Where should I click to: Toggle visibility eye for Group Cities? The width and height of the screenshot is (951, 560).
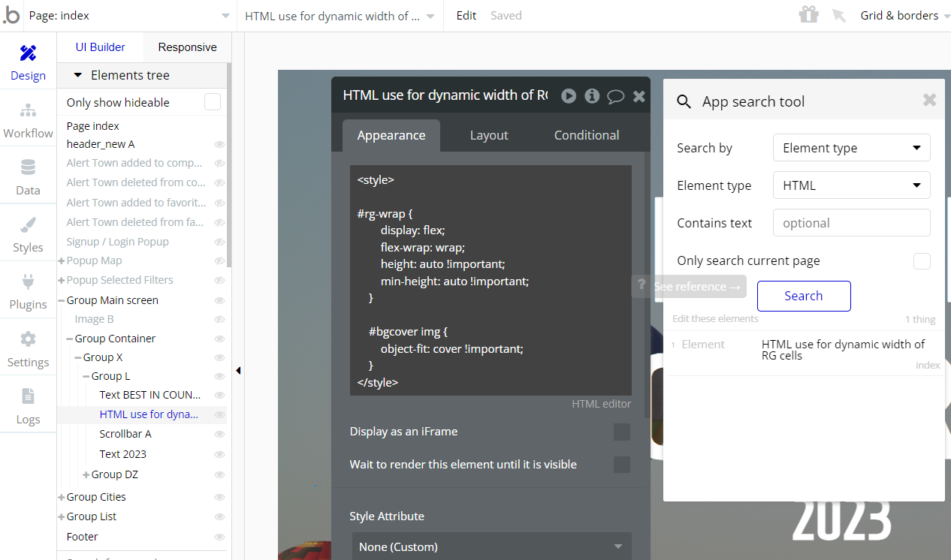(219, 497)
